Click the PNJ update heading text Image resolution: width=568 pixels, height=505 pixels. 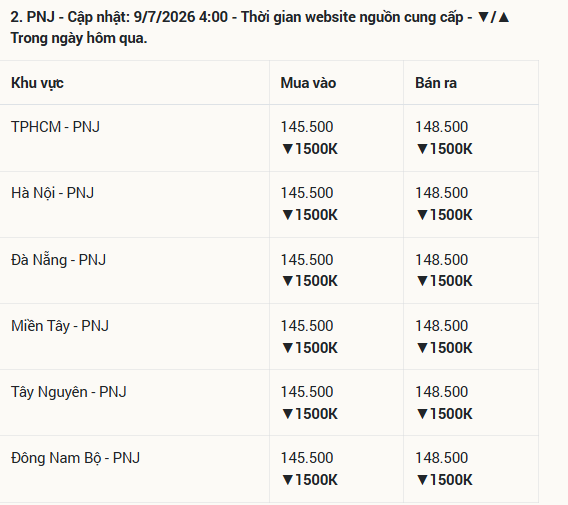pyautogui.click(x=260, y=28)
